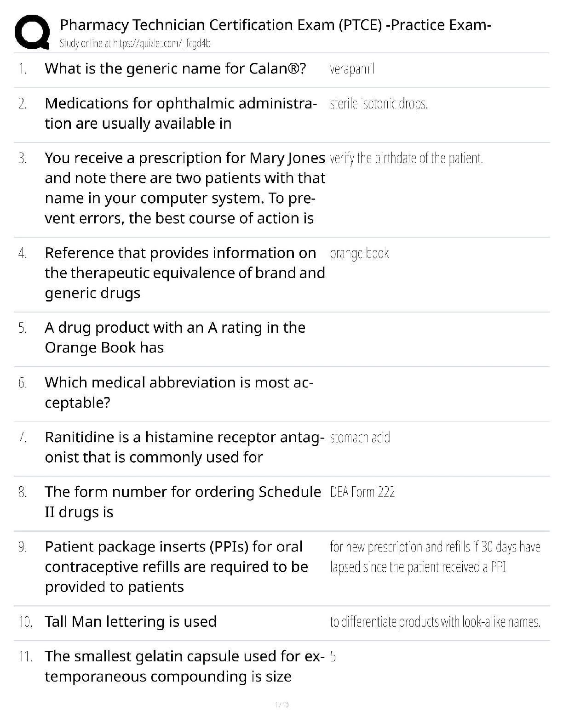Click the medical abbreviation question
563x728 pixels.
[179, 392]
